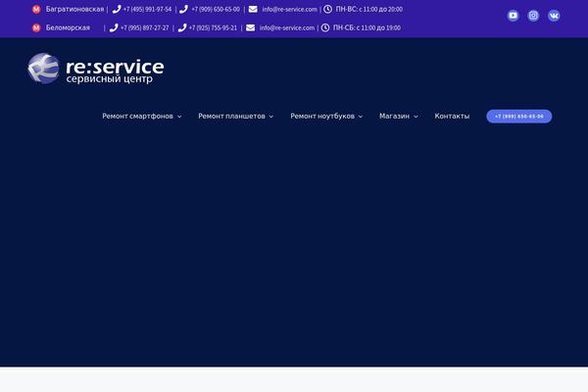Image resolution: width=588 pixels, height=392 pixels.
Task: Click ПН-СБ: с 11:00 до 19:00 text
Action: pos(367,27)
